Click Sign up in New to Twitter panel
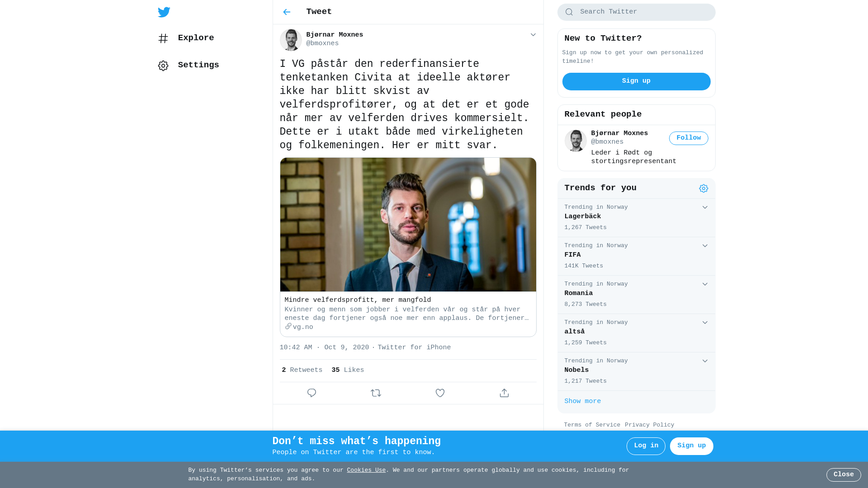Screen dimensions: 868x488 click(x=636, y=81)
